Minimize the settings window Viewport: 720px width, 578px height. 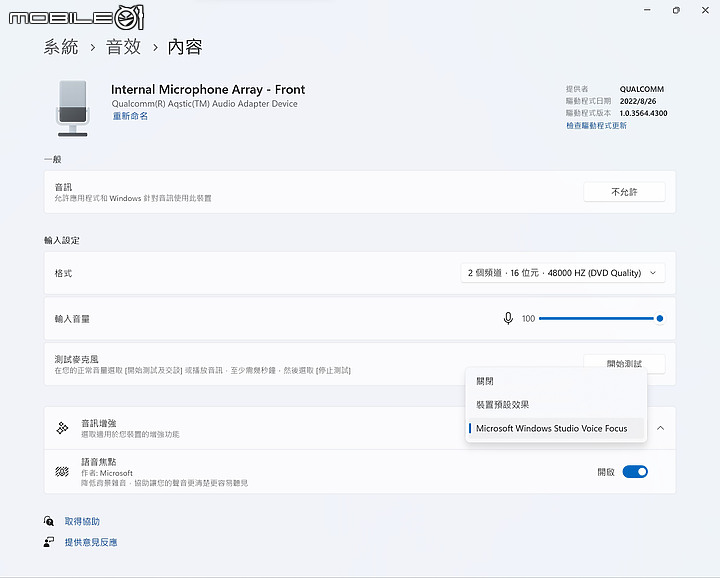click(647, 10)
